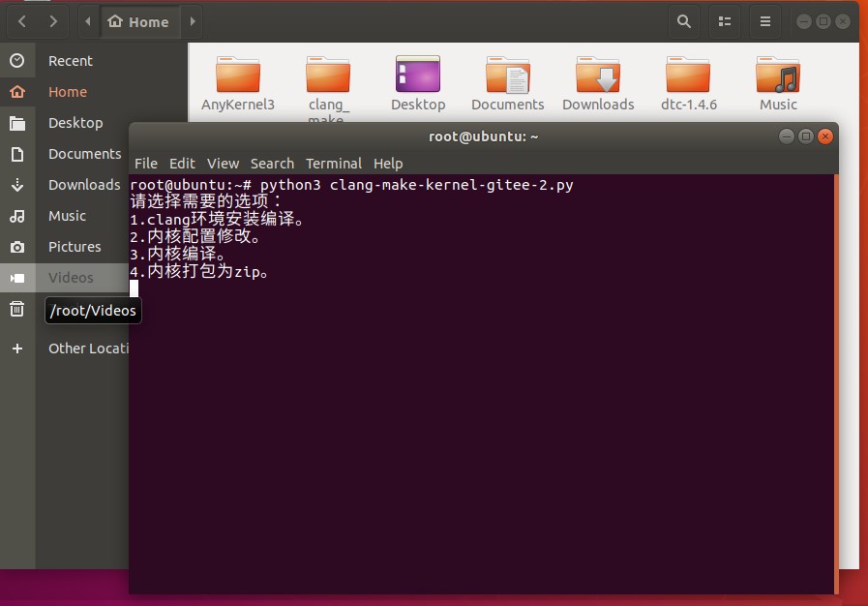The image size is (868, 606).
Task: Click the Trash icon in sidebar
Action: coord(17,309)
